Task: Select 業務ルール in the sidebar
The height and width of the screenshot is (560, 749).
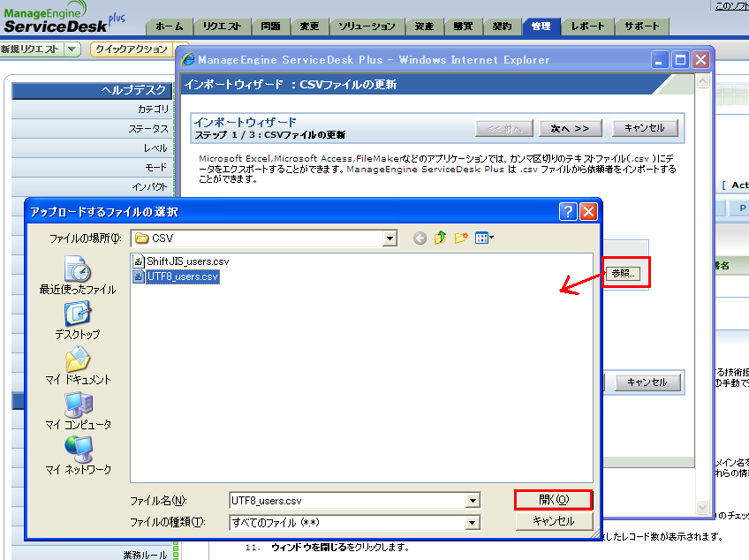Action: coord(91,555)
